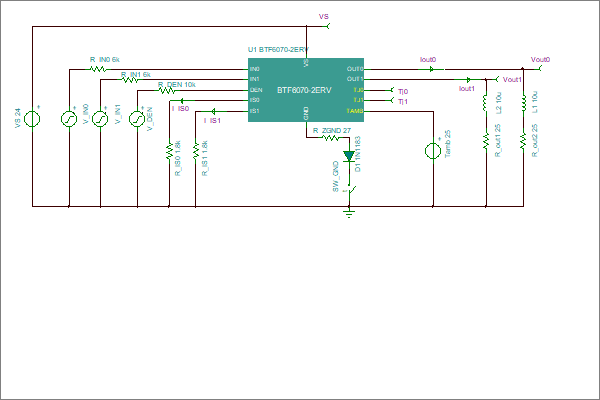Click the IN0 pin label on U1

pyautogui.click(x=255, y=69)
